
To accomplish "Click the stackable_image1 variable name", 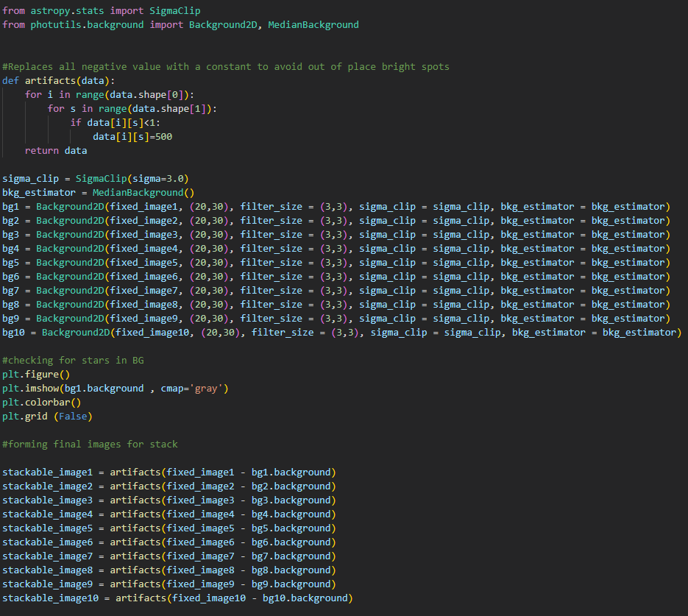I will 48,472.
